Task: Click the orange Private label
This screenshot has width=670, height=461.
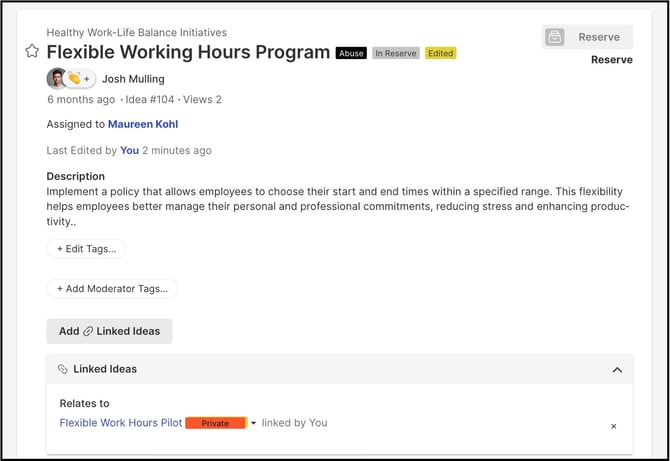Action: (216, 423)
